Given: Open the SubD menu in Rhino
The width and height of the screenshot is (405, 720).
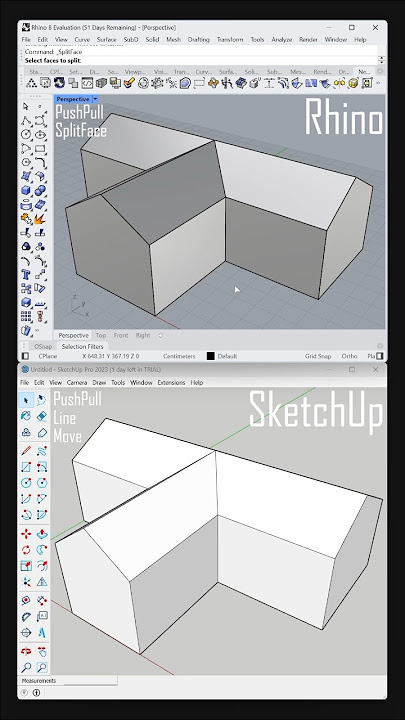Looking at the screenshot, I should (x=131, y=39).
